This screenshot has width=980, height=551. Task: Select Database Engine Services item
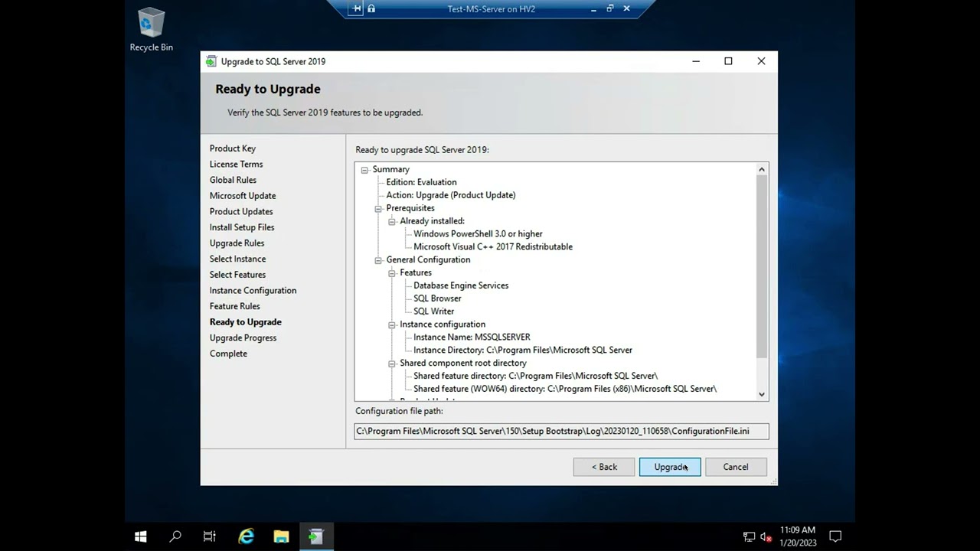pyautogui.click(x=461, y=285)
